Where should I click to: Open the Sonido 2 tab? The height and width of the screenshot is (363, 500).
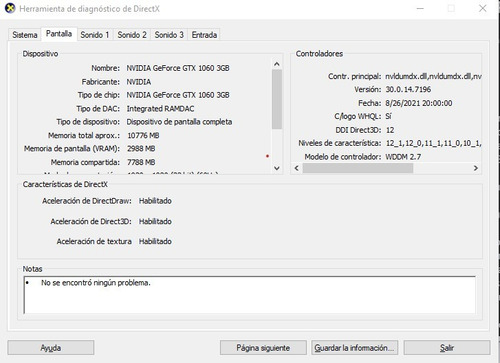(132, 35)
